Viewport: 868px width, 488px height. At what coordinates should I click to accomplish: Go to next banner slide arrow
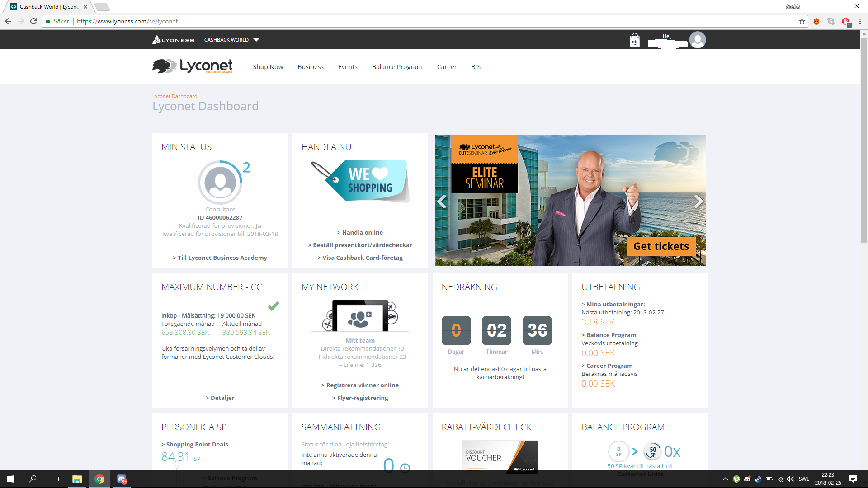698,201
